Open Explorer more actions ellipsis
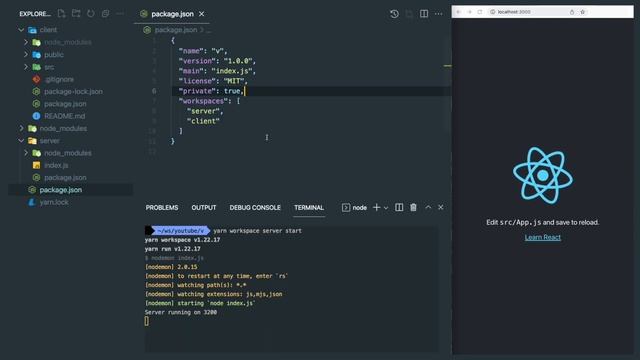 coord(120,13)
